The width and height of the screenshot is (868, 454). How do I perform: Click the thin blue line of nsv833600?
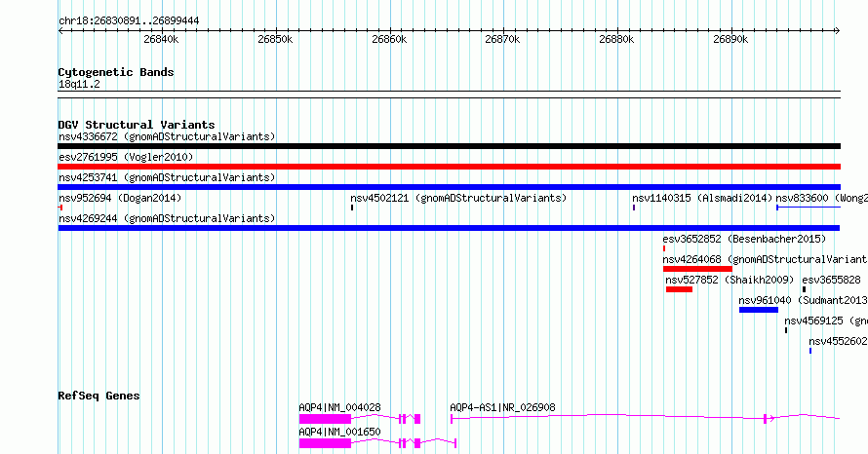click(809, 208)
